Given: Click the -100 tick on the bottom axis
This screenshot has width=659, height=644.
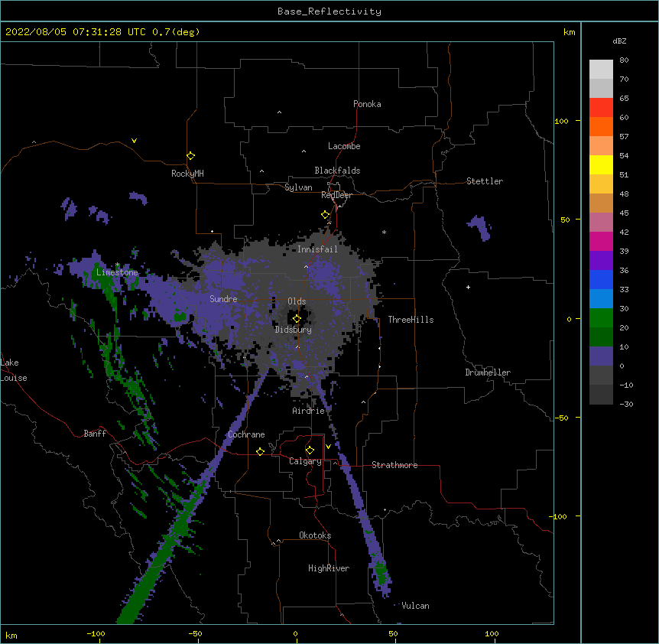Looking at the screenshot, I should 96,633.
